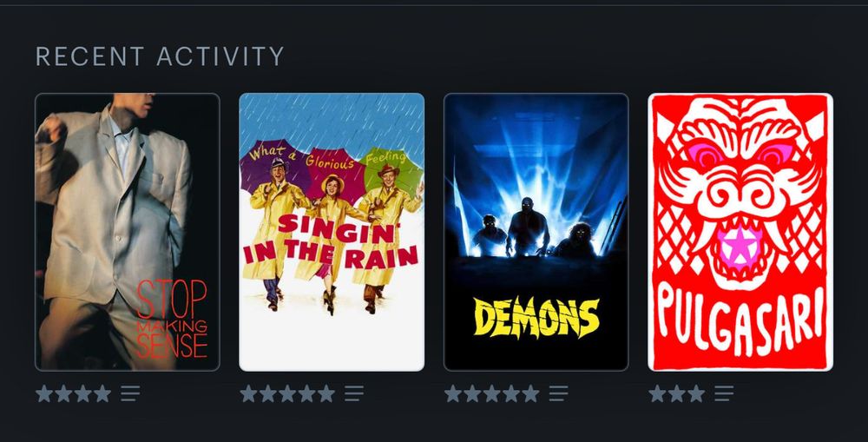Click the Recent Activity heading
Viewport: 868px width, 442px height.
(x=160, y=56)
